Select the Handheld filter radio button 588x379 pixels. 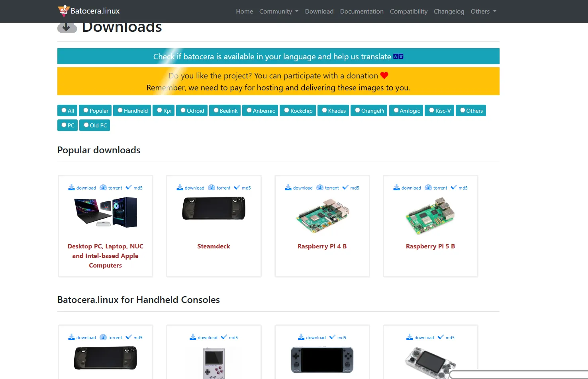coord(120,110)
